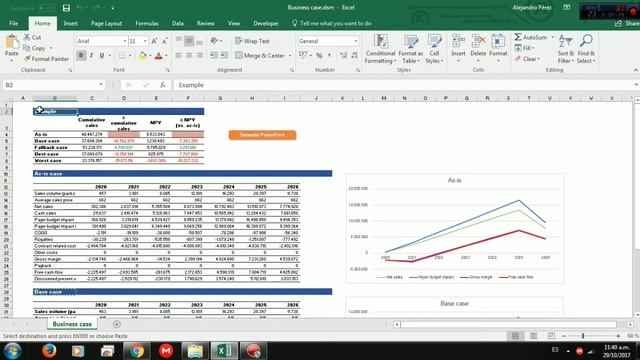Toggle Wrap Text
This screenshot has height=360, width=640.
tap(252, 41)
